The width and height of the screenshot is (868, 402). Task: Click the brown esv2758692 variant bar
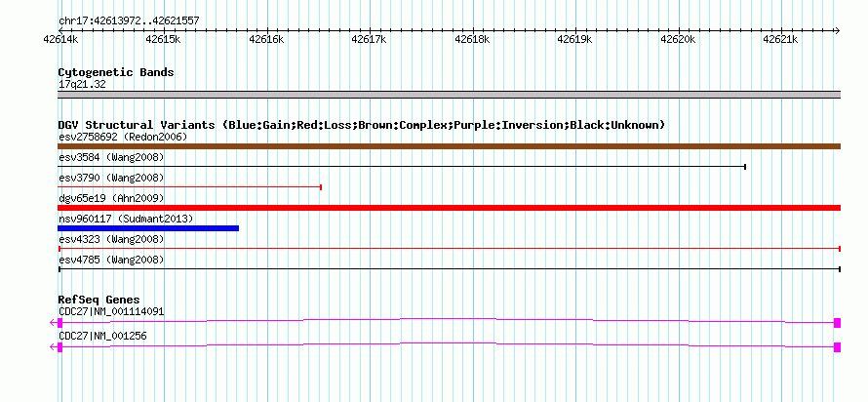(449, 146)
